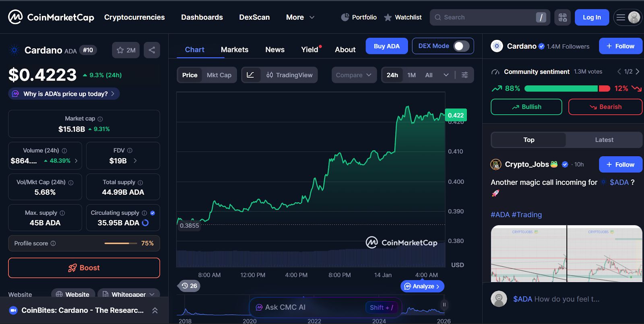Screen dimensions: 644x324
Task: Switch chart to Mkt Cap view
Action: click(219, 75)
